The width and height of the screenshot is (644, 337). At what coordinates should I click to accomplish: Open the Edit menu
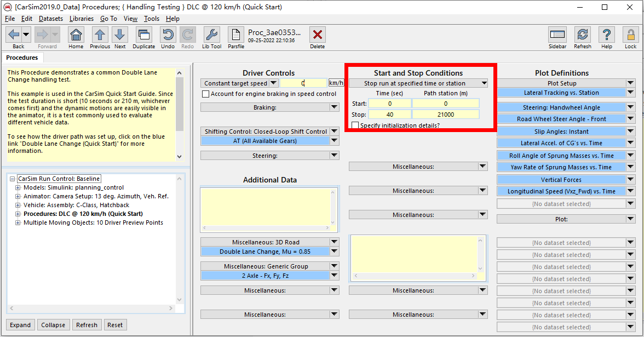coord(27,19)
